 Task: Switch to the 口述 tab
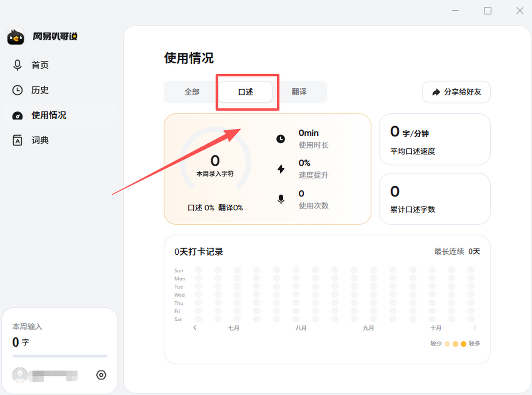coord(246,92)
